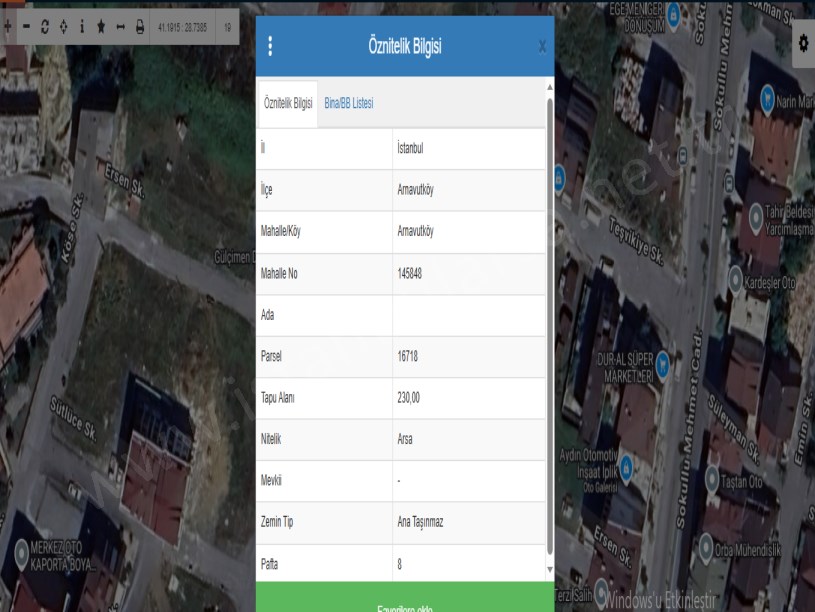This screenshot has width=815, height=612.
Task: Click the Kardeşler Oto map pin
Action: [x=736, y=280]
